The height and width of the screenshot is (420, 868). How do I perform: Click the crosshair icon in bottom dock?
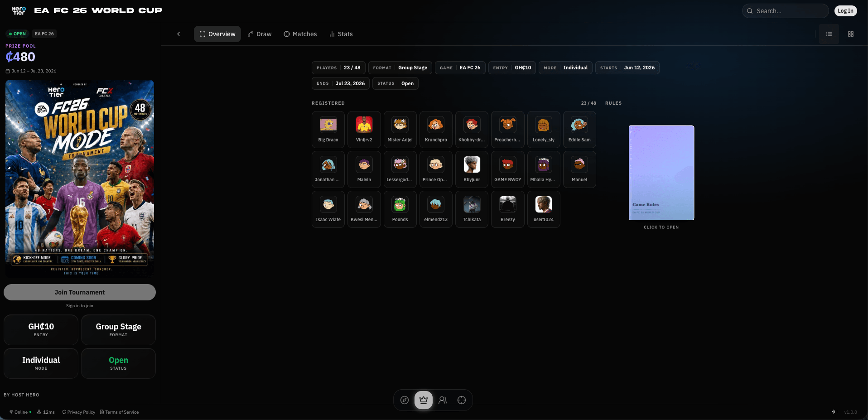coord(462,400)
